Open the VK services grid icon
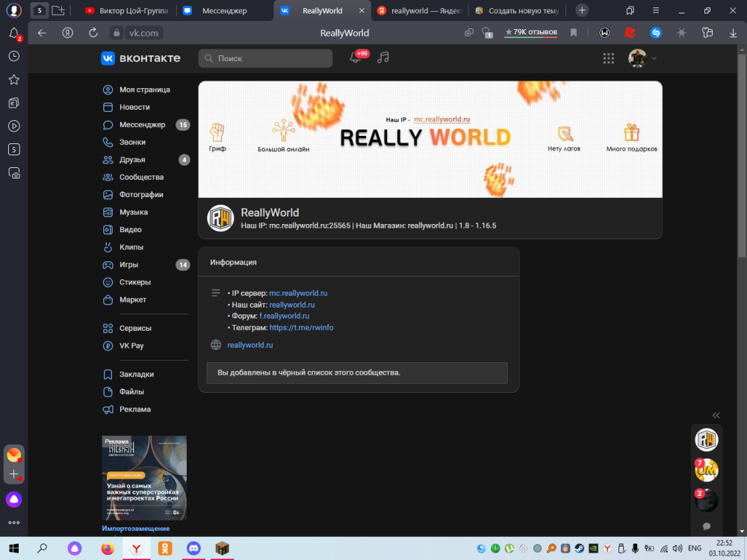Screen dimensions: 747x560 (608, 58)
